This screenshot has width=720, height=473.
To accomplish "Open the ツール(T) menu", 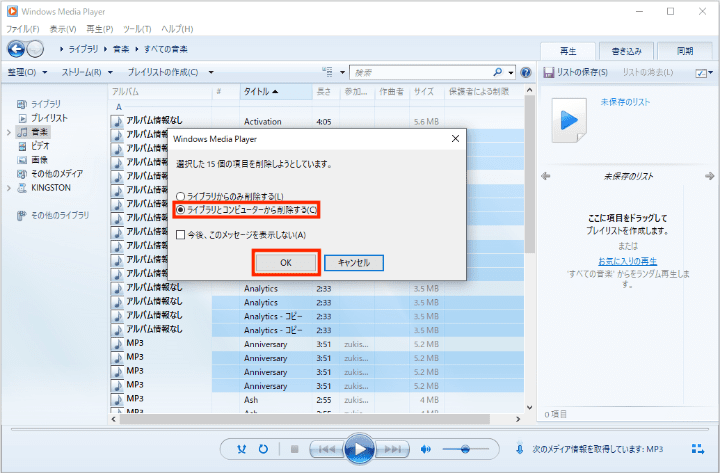I will (137, 29).
